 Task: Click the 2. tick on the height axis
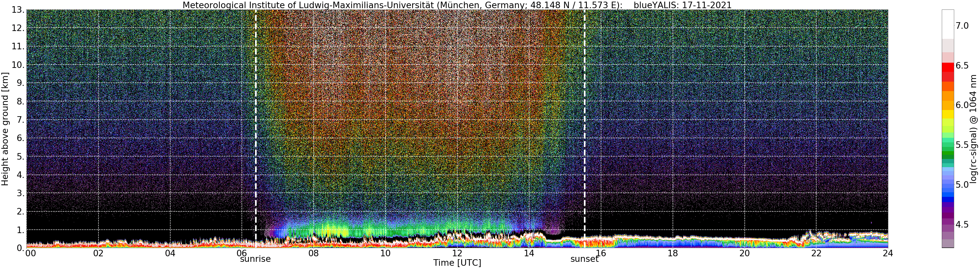[20, 211]
